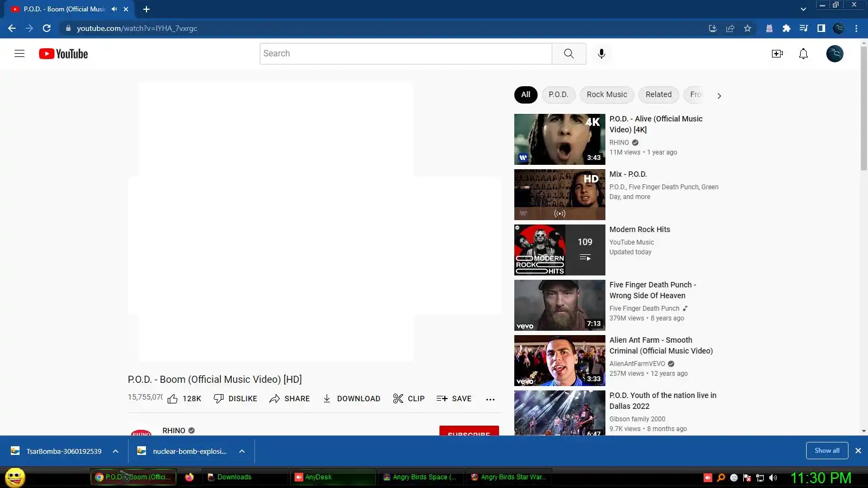Start voice search with the microphone
868x488 pixels.
click(601, 54)
